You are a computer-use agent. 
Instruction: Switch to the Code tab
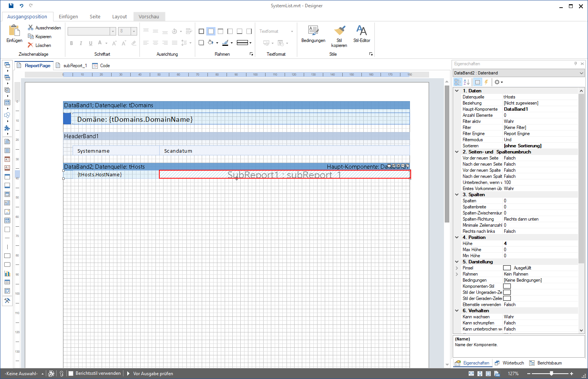tap(101, 66)
